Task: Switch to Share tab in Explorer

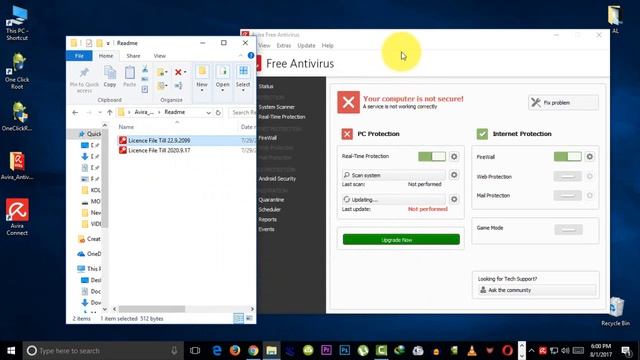Action: [133, 56]
